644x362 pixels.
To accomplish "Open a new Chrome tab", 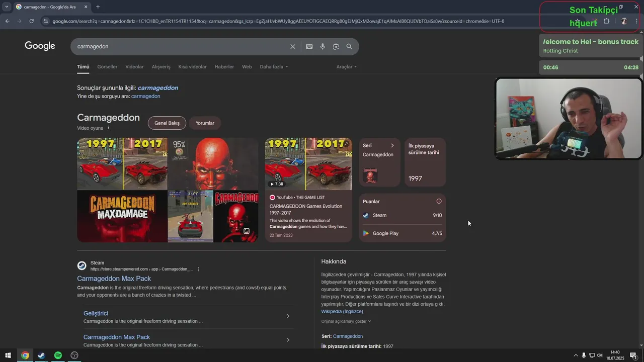I will 98,7.
